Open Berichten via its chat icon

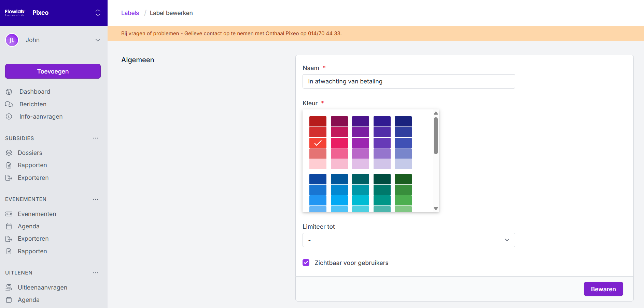point(9,104)
